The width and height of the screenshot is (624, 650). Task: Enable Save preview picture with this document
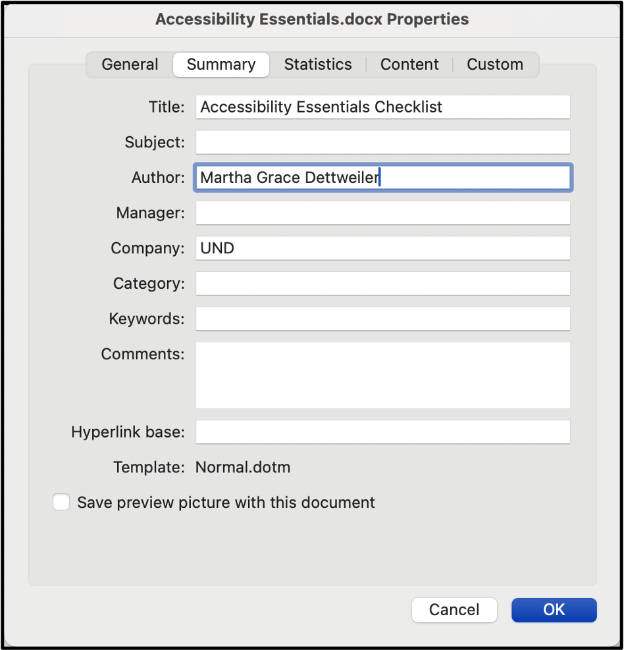[62, 502]
